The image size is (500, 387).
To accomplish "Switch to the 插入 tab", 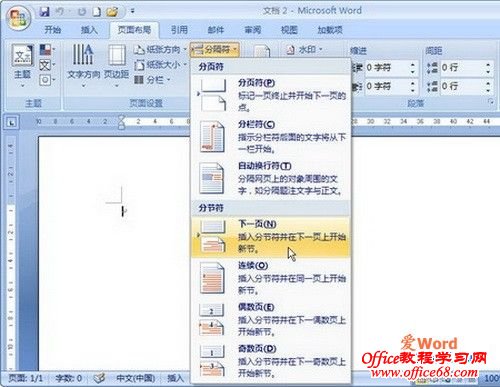I will [x=89, y=30].
